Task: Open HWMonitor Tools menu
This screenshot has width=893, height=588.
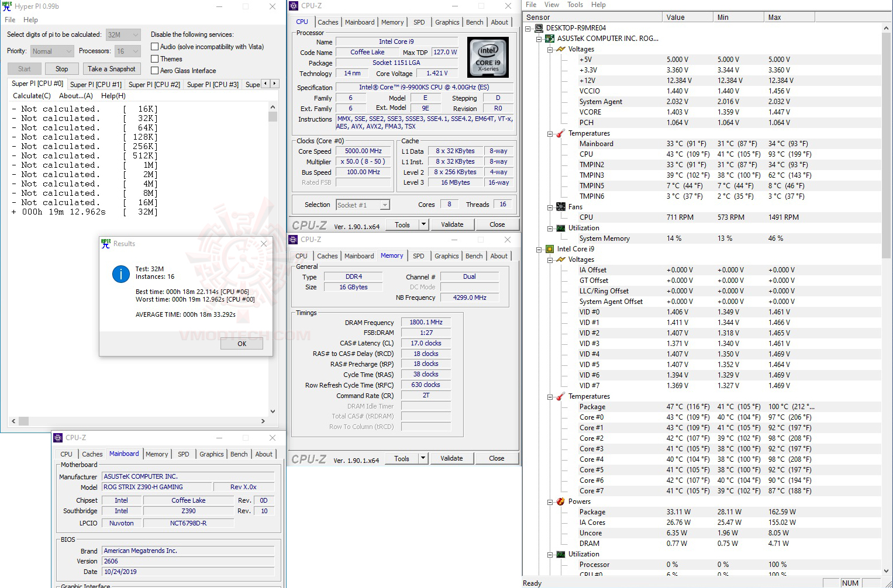Action: [575, 5]
